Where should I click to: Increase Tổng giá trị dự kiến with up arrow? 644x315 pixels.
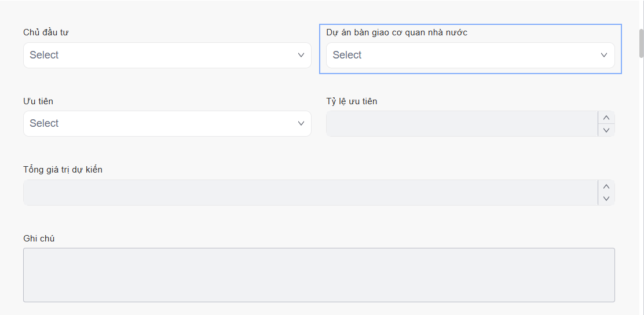pyautogui.click(x=606, y=186)
